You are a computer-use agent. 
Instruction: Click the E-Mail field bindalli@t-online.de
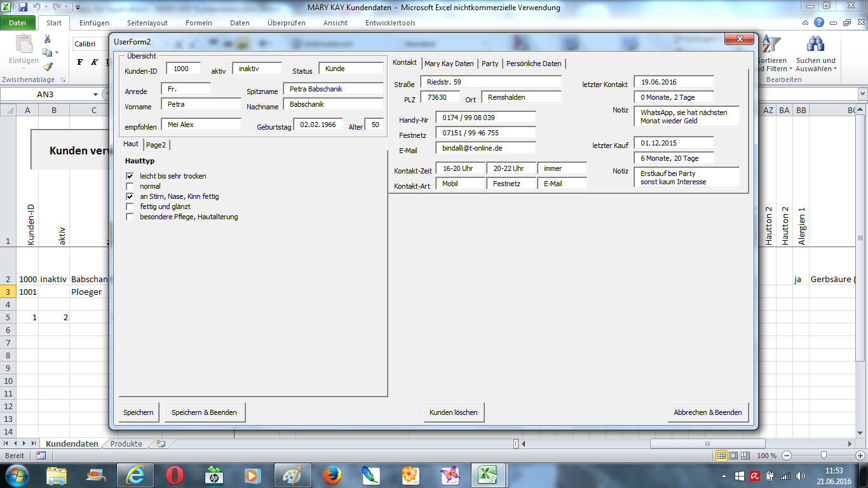485,147
